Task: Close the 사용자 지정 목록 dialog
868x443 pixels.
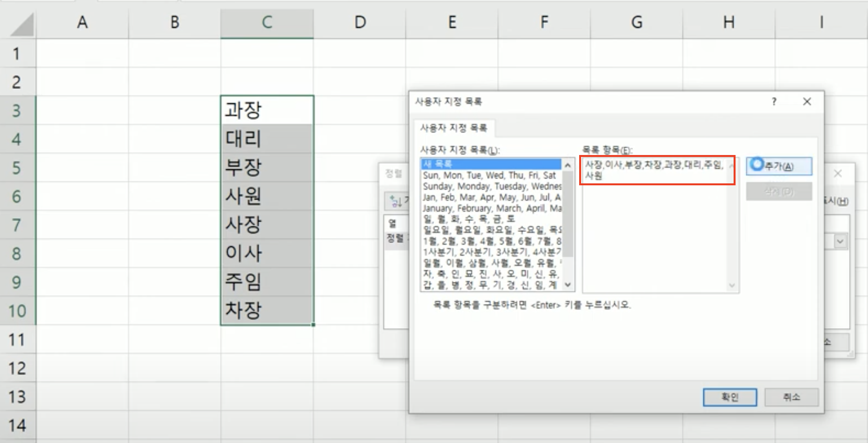Action: click(807, 102)
